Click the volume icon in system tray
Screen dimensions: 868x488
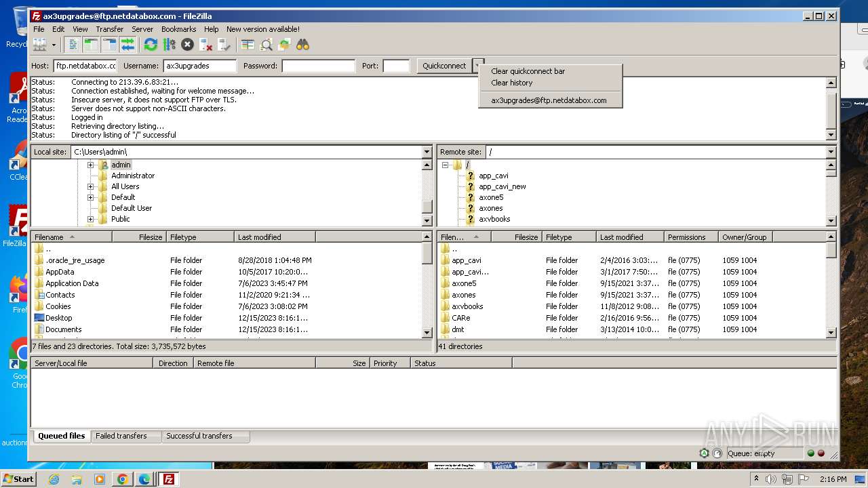tap(770, 479)
